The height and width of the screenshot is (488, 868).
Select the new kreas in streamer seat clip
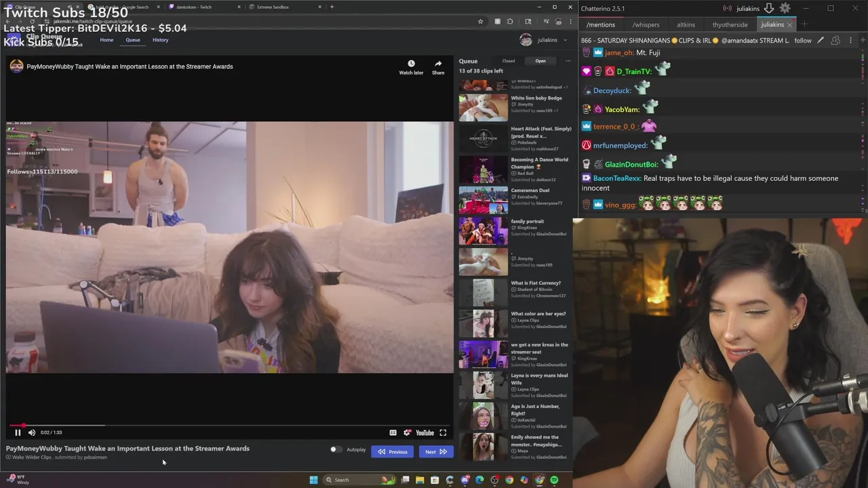click(514, 354)
